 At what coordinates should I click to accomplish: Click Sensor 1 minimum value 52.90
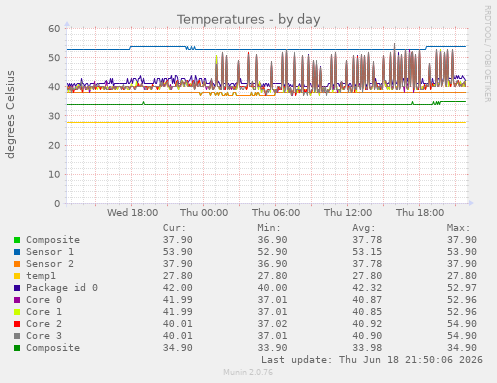tap(272, 252)
